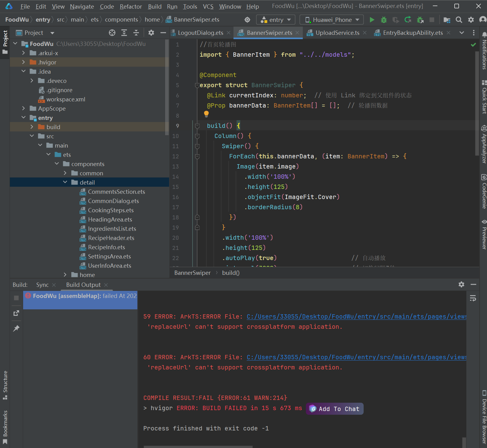
Task: Open editor tabs more options menu
Action: (474, 33)
